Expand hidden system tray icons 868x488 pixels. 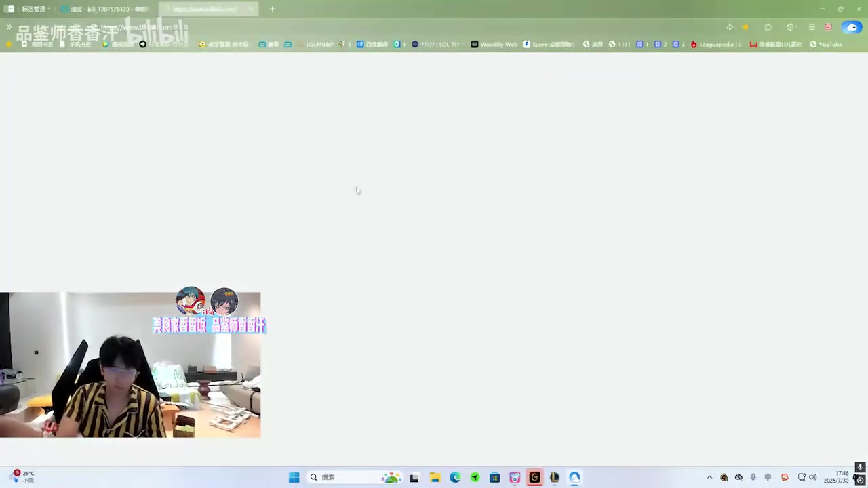(709, 477)
